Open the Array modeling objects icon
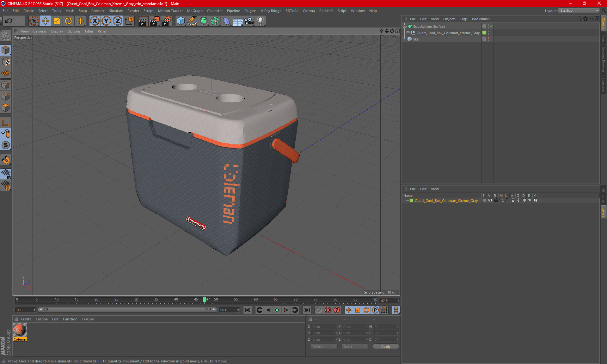This screenshot has height=364, width=607. (215, 21)
